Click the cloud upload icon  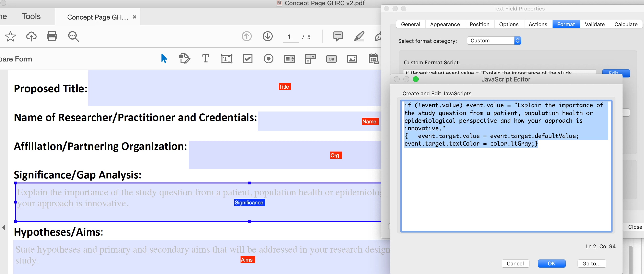pos(31,36)
